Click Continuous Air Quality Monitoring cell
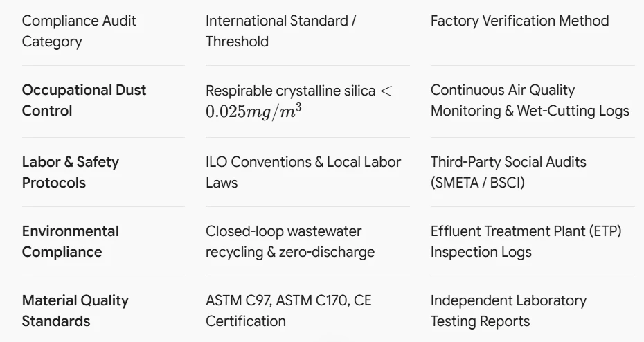The width and height of the screenshot is (644, 342). (530, 100)
